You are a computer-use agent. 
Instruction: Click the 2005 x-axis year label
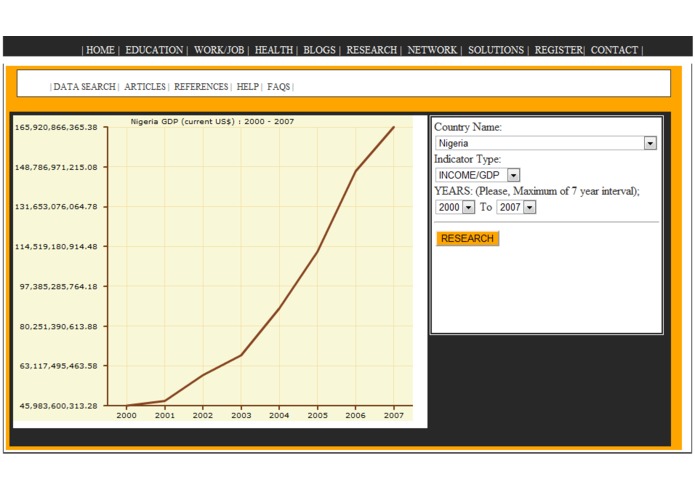317,416
